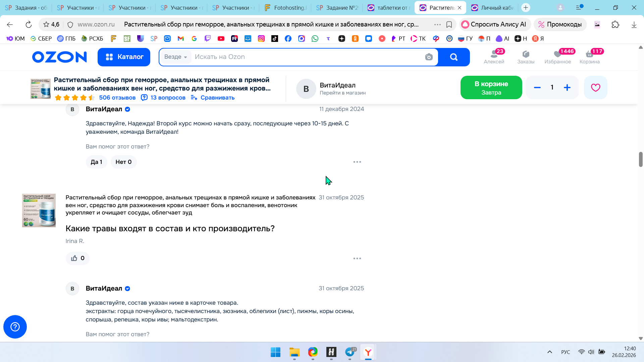Add product to favorites with heart icon
This screenshot has width=644, height=362.
coord(595,87)
